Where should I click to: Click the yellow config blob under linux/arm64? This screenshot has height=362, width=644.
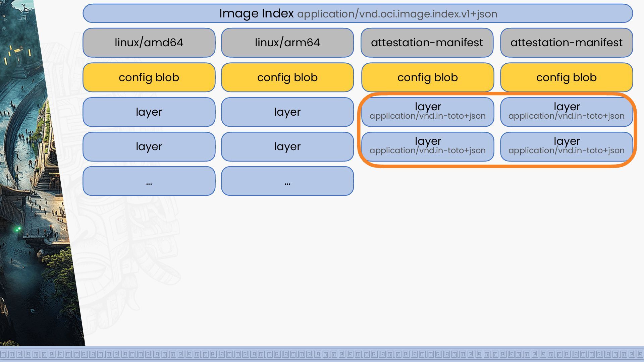point(287,77)
